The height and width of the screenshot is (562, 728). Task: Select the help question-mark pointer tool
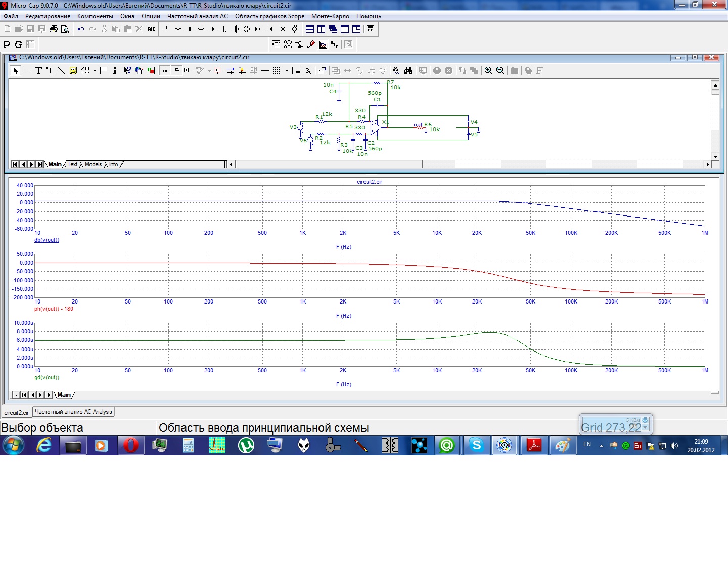pyautogui.click(x=127, y=71)
